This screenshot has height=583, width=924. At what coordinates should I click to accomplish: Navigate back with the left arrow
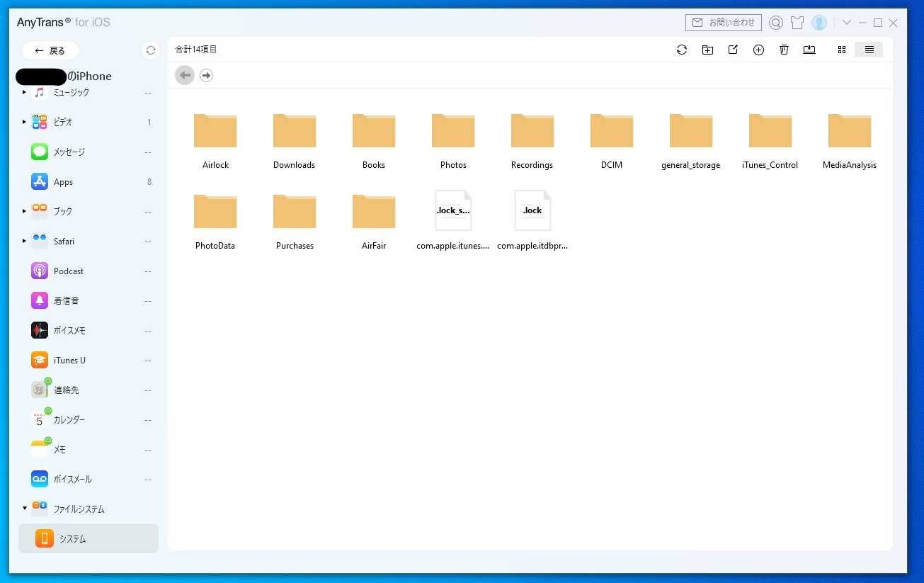click(x=185, y=75)
